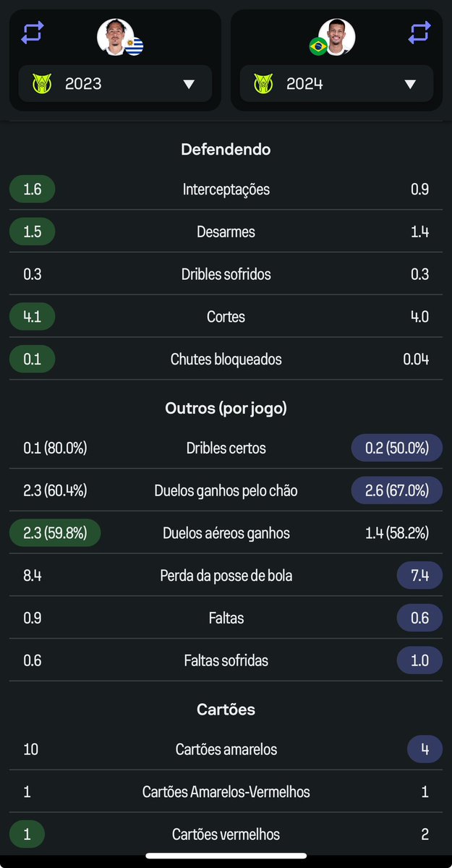Click the Uruguay flag badge
This screenshot has height=868, width=452.
(x=134, y=47)
